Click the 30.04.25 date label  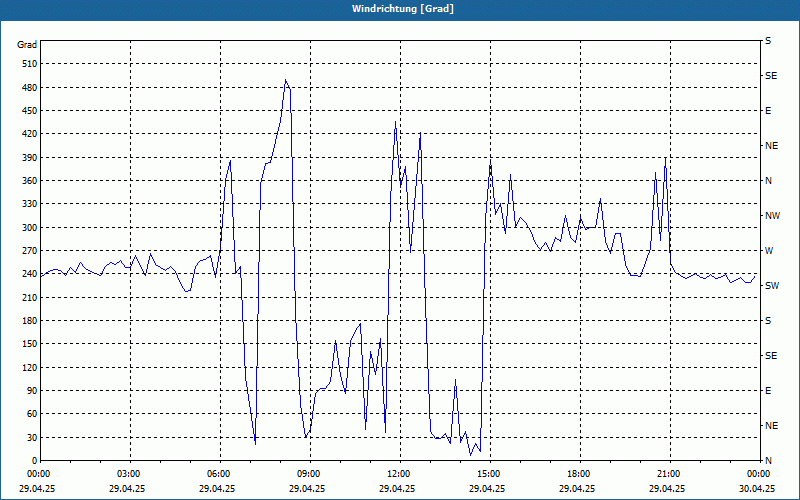pyautogui.click(x=757, y=488)
